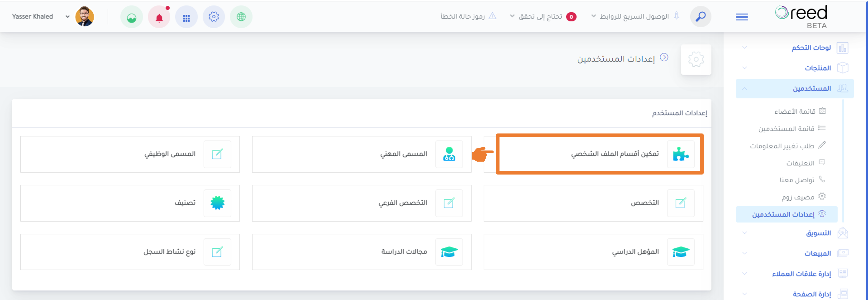Click the search magnifier icon
Screen dimensions: 868x300
(701, 17)
